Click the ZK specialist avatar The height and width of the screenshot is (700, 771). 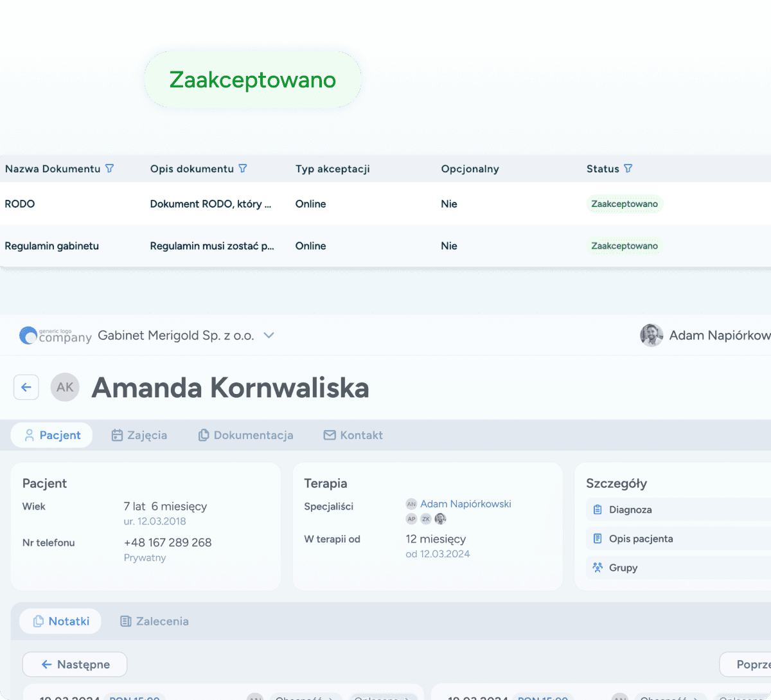[426, 518]
